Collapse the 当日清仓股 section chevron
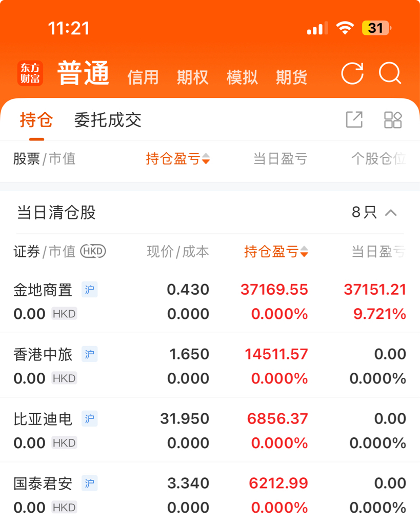 [x=391, y=213]
